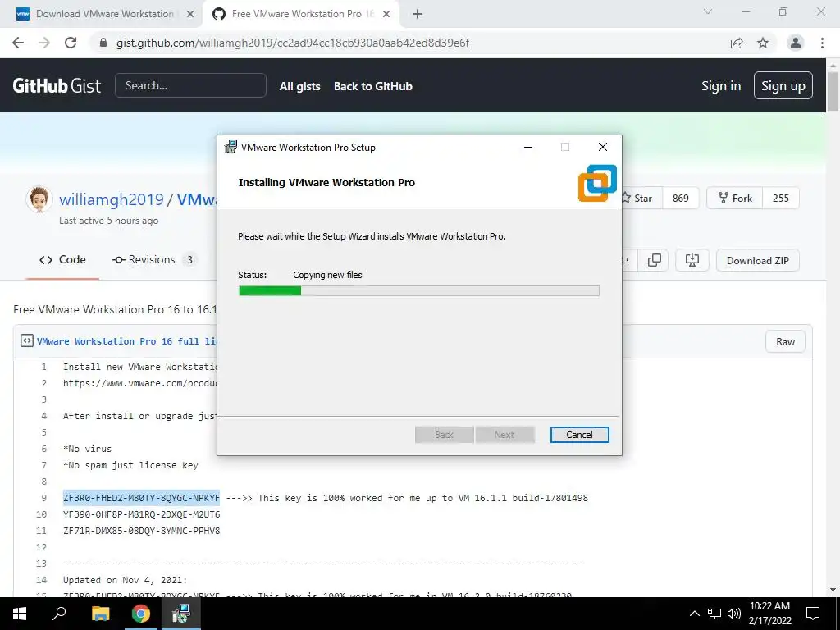Minimize the VMware Setup dialog
The width and height of the screenshot is (840, 630).
coord(528,147)
